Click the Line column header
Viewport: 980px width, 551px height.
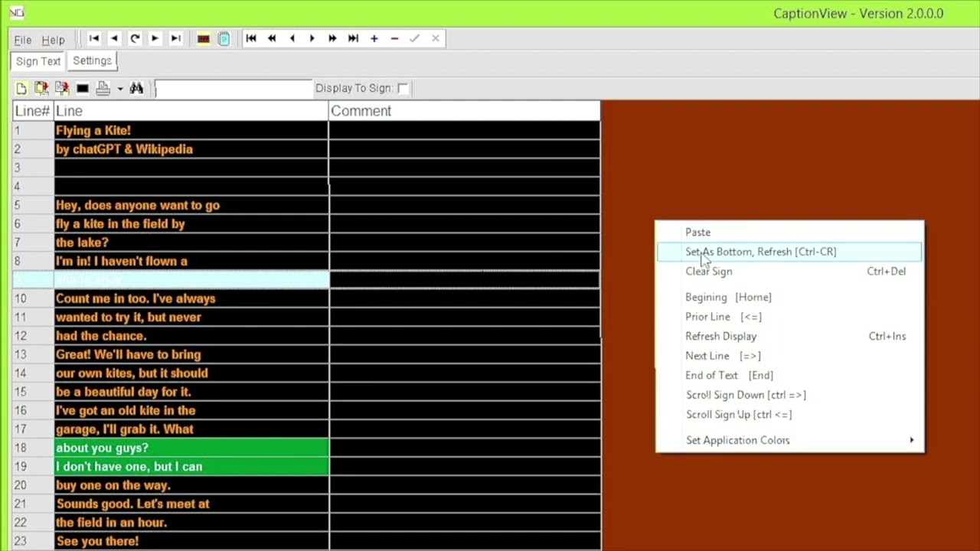click(x=191, y=111)
